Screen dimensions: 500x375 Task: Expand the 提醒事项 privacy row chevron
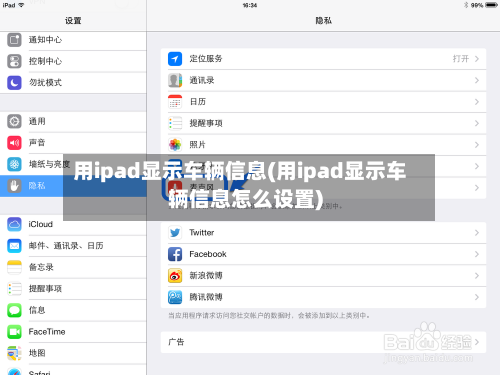click(x=477, y=123)
